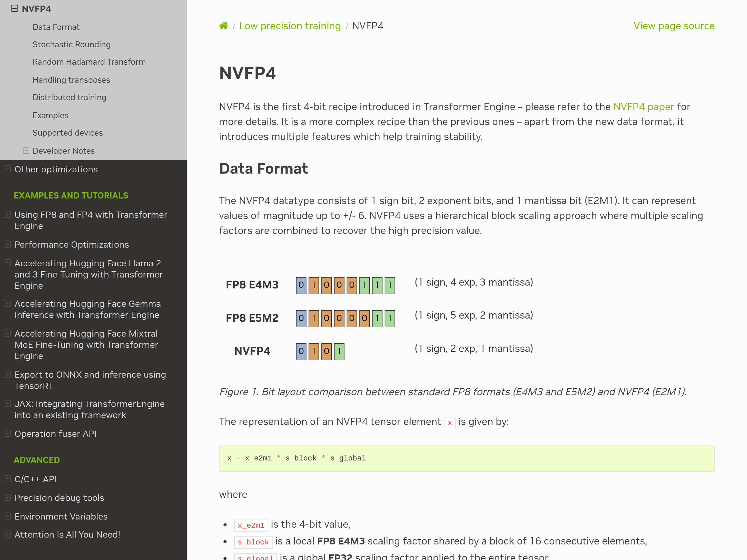Click the NVFP4 page title heading
The width and height of the screenshot is (747, 560).
point(247,73)
